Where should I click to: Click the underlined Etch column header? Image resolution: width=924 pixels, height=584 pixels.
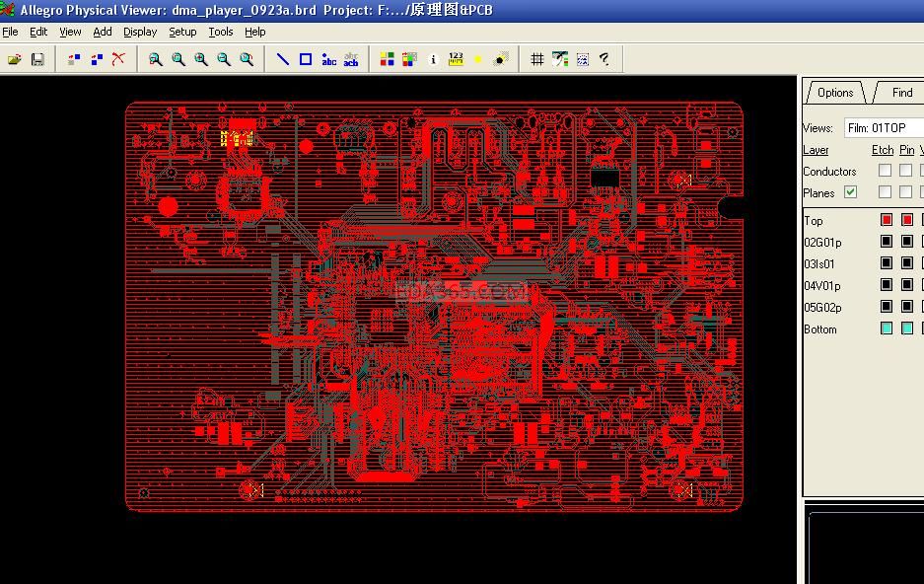[883, 150]
